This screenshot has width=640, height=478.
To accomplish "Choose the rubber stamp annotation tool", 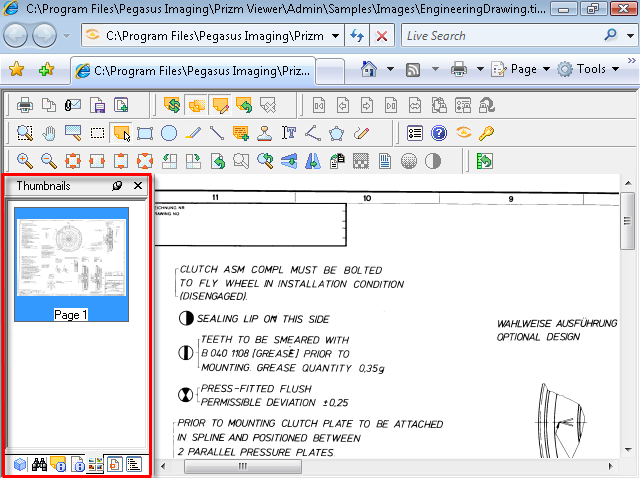I will pyautogui.click(x=265, y=133).
